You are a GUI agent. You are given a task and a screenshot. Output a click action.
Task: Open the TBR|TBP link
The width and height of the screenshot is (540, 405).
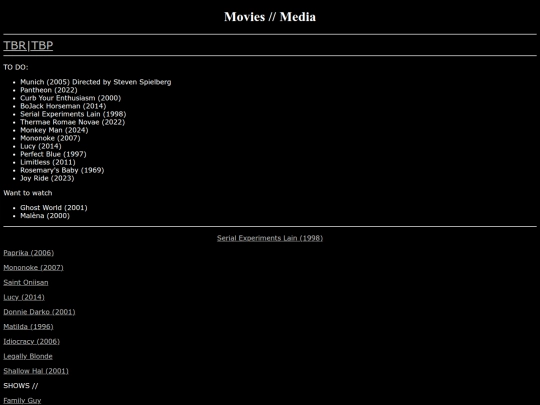click(x=28, y=45)
